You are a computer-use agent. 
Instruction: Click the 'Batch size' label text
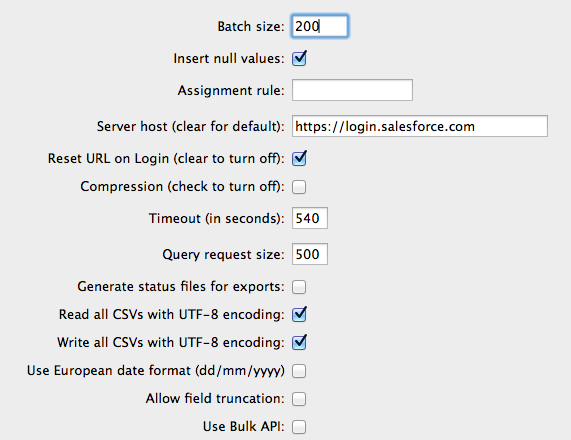[251, 27]
